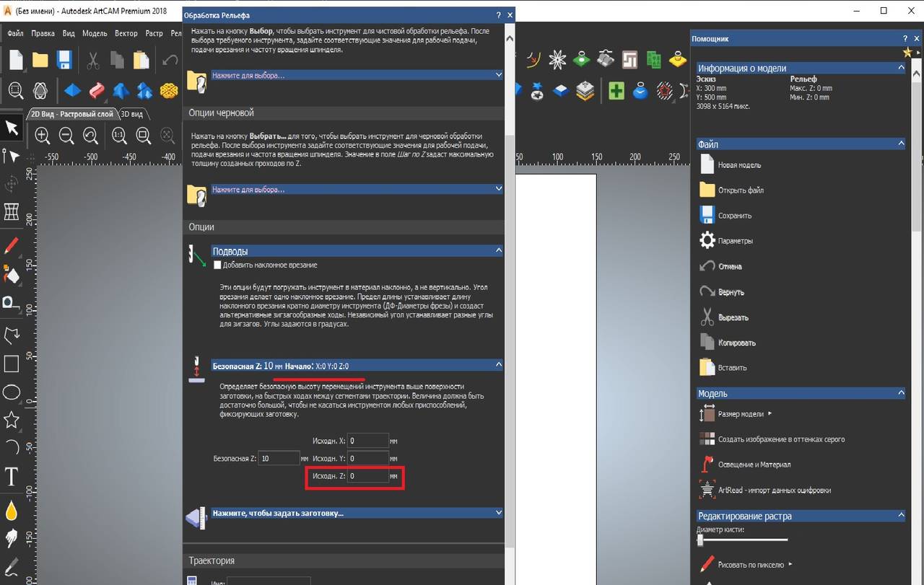Enable Добавить наклонное врезание checkbox
The width and height of the screenshot is (924, 585).
217,265
